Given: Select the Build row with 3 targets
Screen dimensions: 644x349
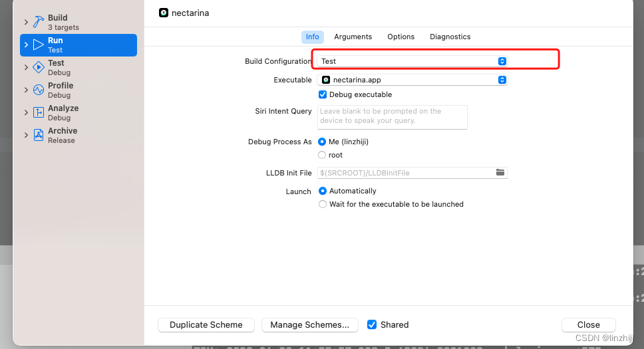Looking at the screenshot, I should (x=79, y=22).
